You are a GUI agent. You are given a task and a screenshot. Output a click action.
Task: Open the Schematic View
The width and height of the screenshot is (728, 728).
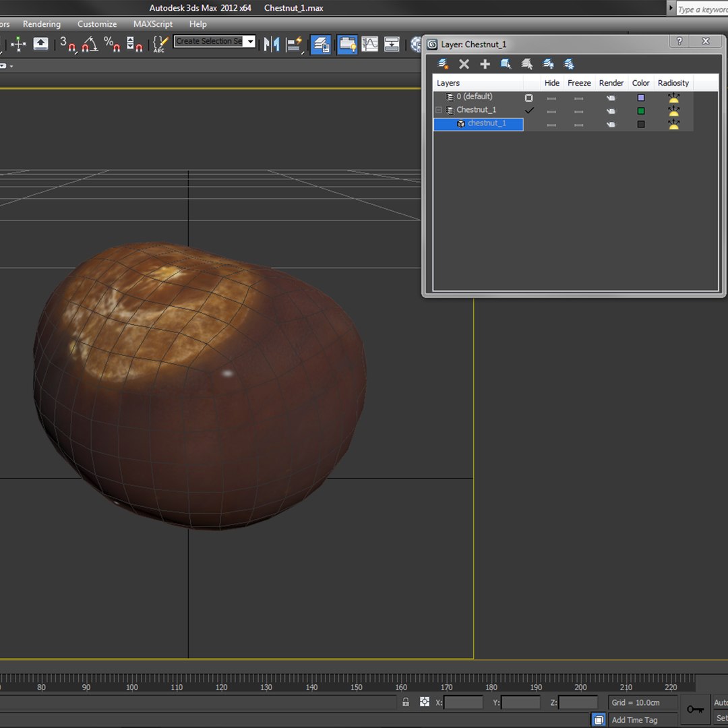392,44
